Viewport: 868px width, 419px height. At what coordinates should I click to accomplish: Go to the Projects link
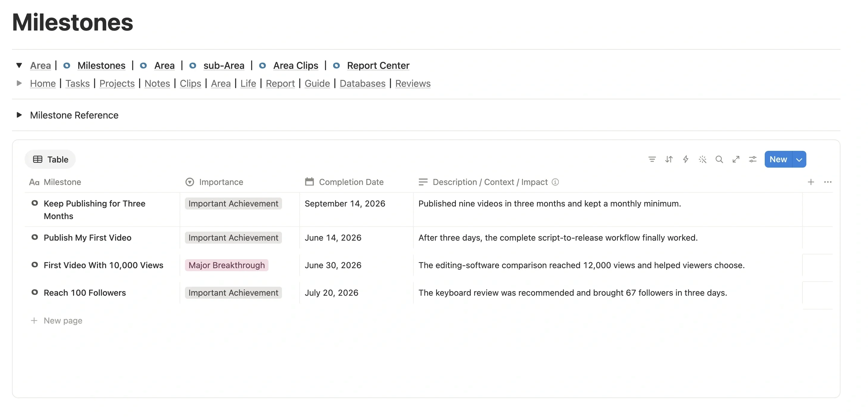117,83
